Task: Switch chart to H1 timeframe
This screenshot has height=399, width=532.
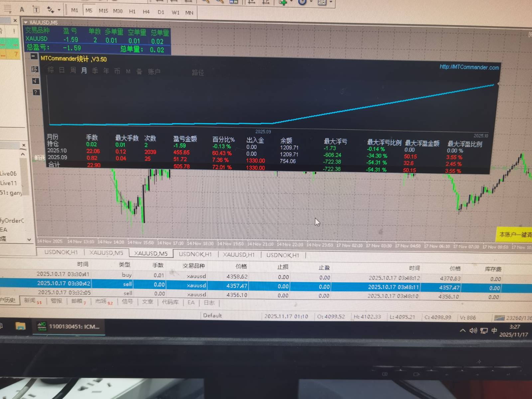Action: click(x=132, y=11)
